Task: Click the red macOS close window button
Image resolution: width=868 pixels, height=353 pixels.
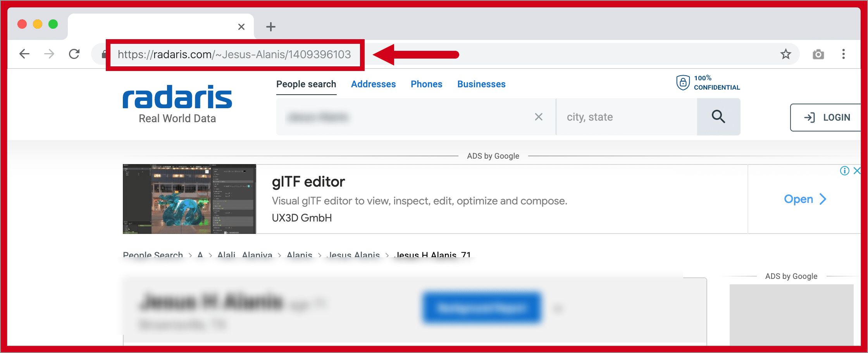Action: [x=22, y=24]
